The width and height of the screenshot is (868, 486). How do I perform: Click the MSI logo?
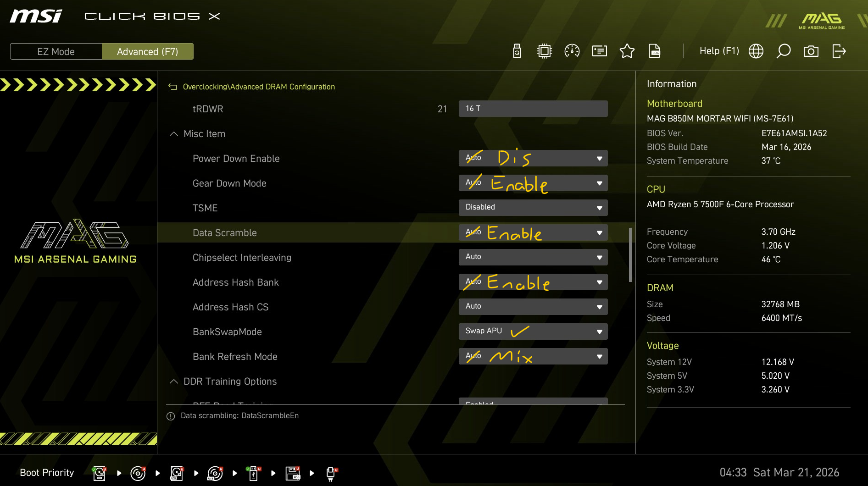pyautogui.click(x=36, y=16)
